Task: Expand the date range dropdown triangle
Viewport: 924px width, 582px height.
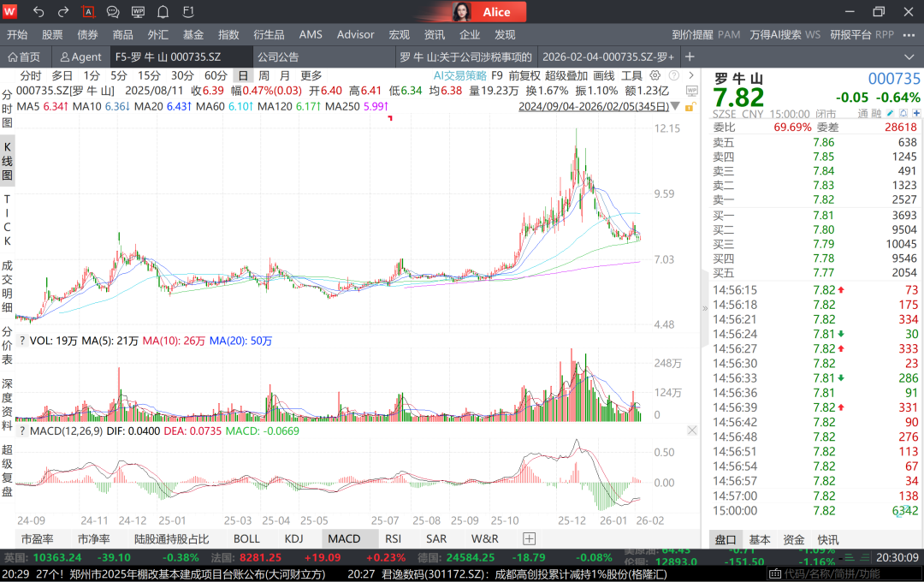Action: [x=675, y=106]
